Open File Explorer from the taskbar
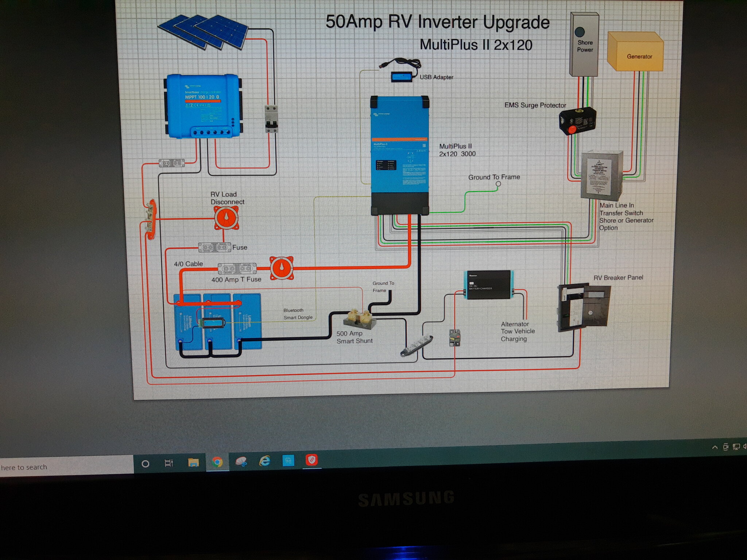The width and height of the screenshot is (747, 560). (x=193, y=463)
